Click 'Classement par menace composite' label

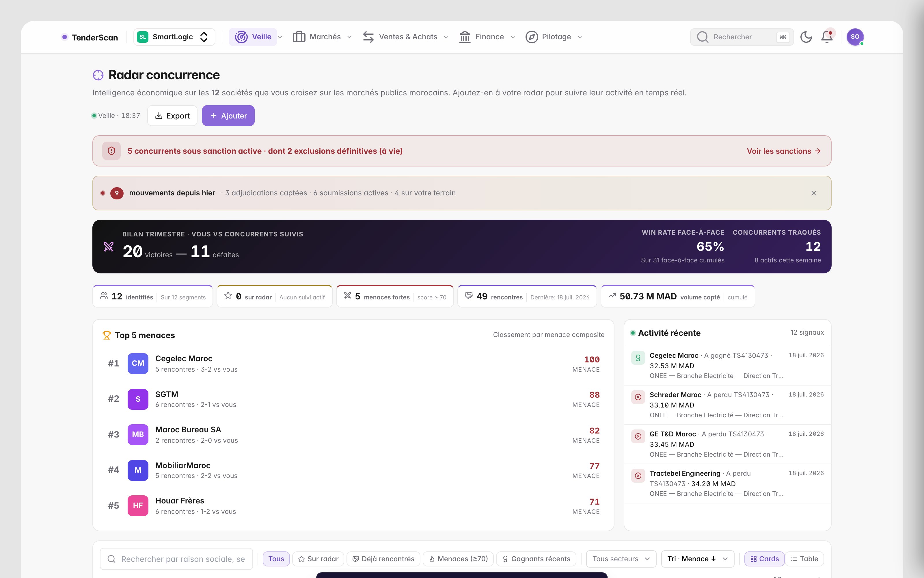tap(549, 335)
